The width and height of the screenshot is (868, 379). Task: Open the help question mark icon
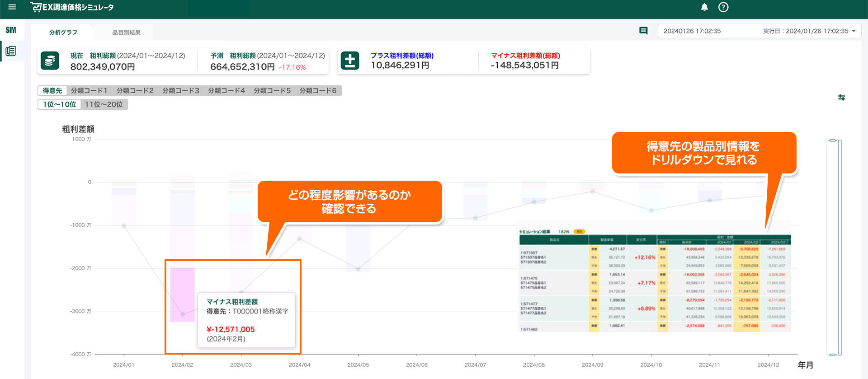pos(723,7)
